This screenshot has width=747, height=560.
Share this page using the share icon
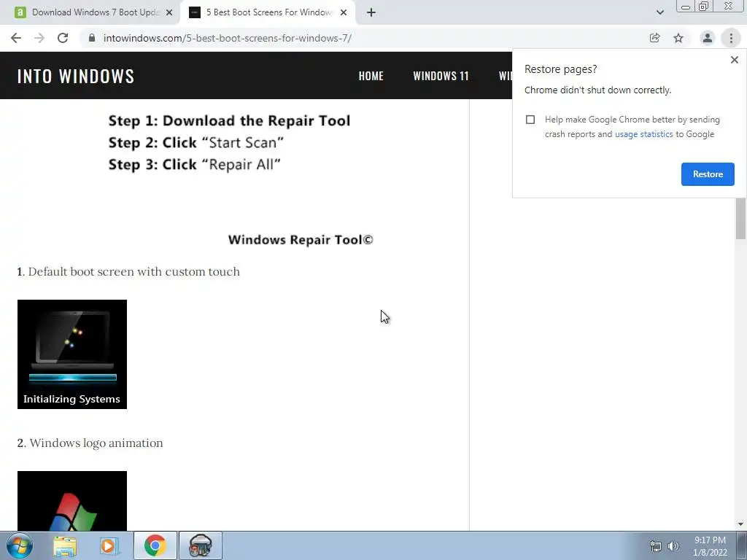click(x=654, y=38)
